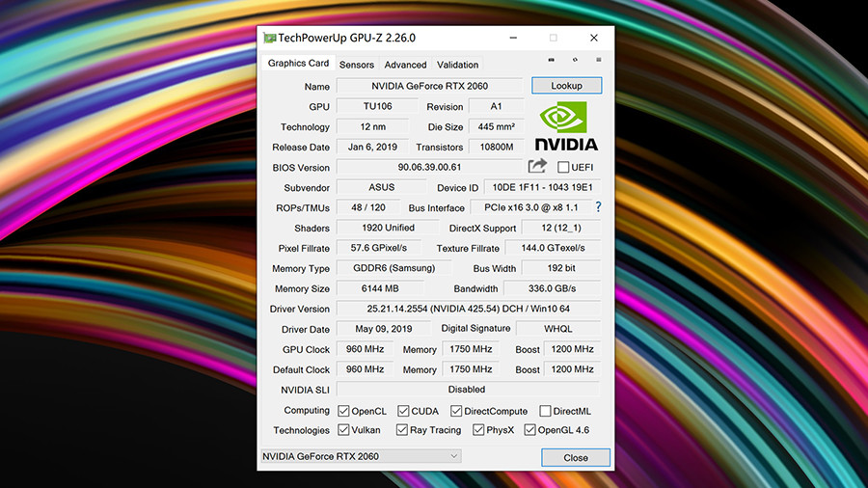Switch to the Advanced tab
This screenshot has height=488, width=868.
tap(405, 65)
